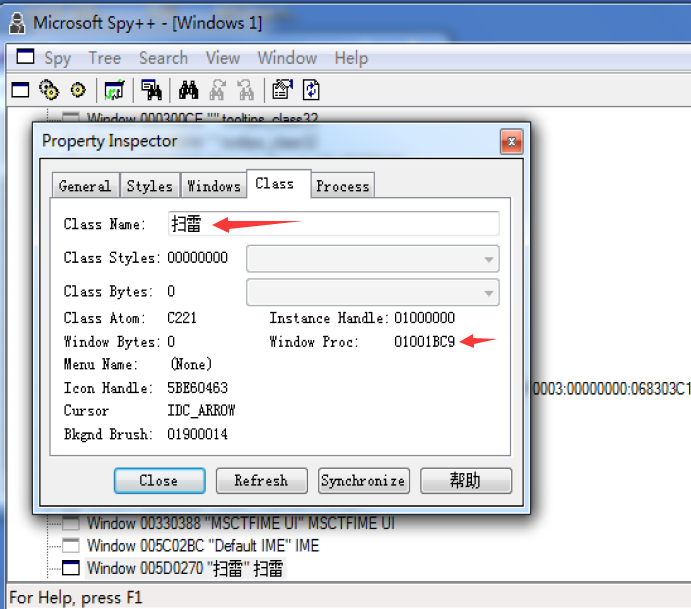The height and width of the screenshot is (609, 691).
Task: Click the Instance Handle value 01000000
Action: [424, 318]
